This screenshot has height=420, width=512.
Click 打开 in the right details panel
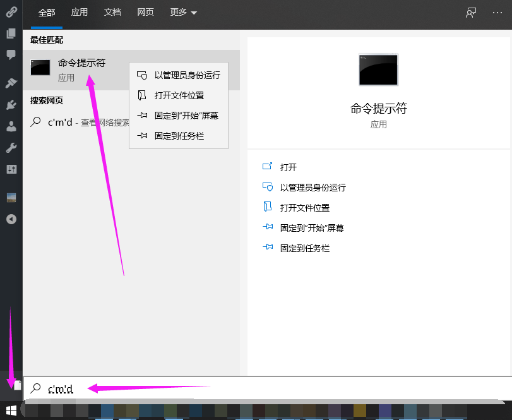(x=289, y=167)
